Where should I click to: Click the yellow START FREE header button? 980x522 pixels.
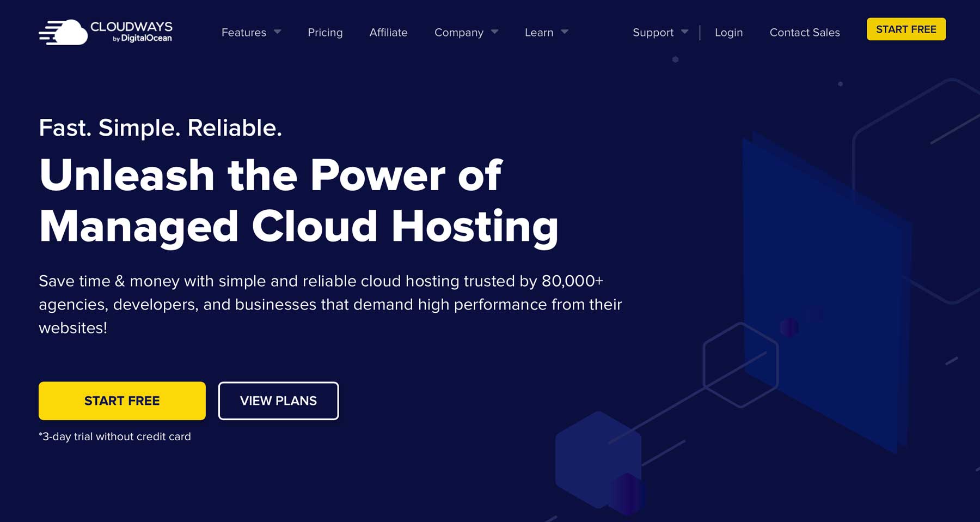905,29
